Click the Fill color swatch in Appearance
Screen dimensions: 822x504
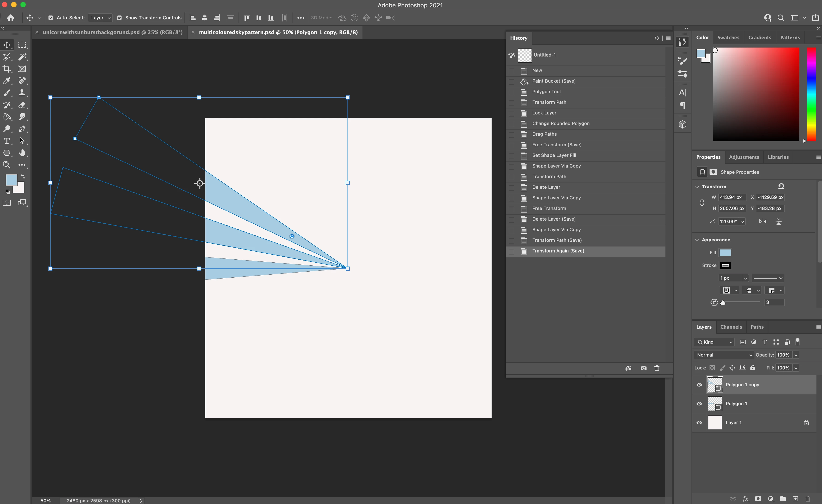pyautogui.click(x=725, y=253)
